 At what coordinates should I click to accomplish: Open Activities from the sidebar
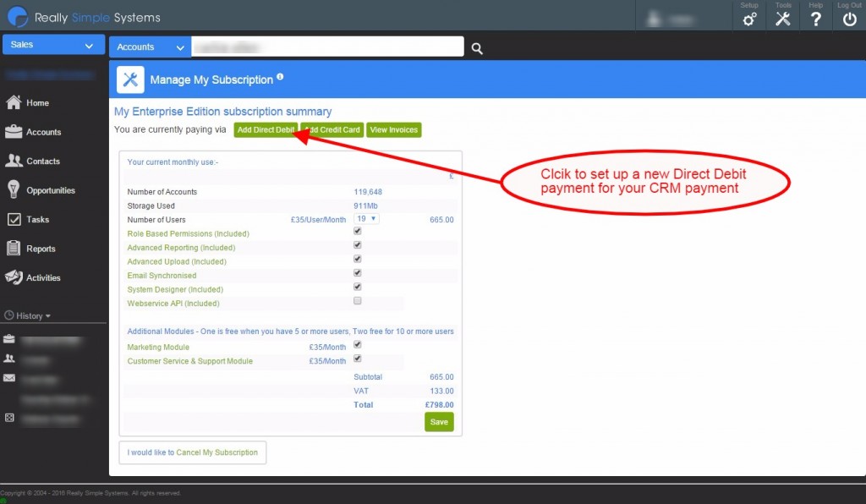[x=15, y=277]
